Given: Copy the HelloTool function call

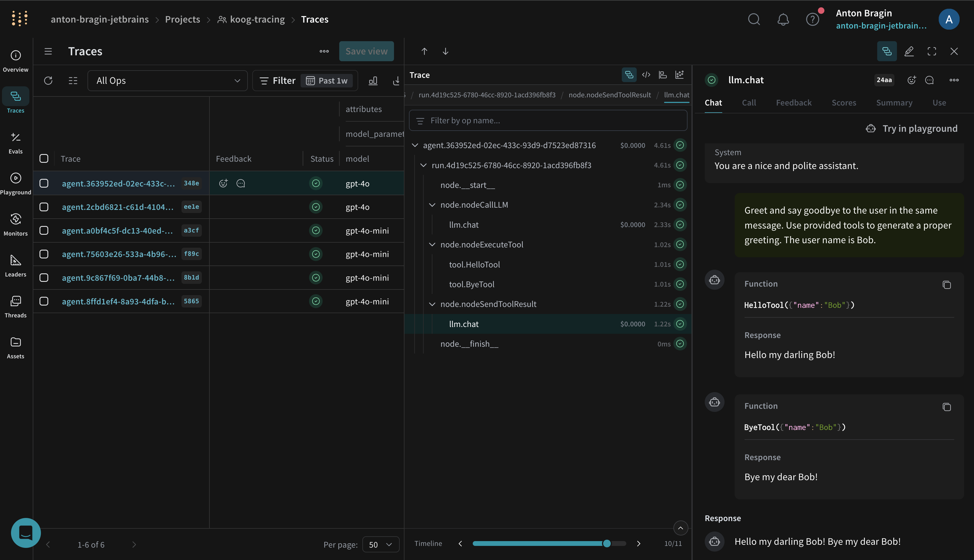Looking at the screenshot, I should coord(946,285).
